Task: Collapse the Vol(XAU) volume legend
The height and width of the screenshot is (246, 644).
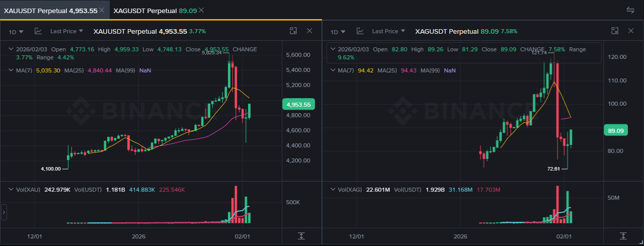Action: 11,190
